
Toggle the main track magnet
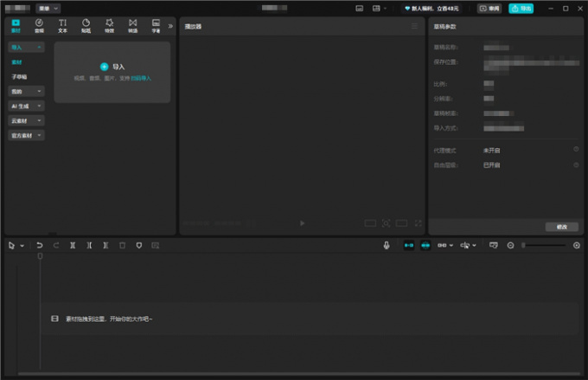(x=409, y=245)
